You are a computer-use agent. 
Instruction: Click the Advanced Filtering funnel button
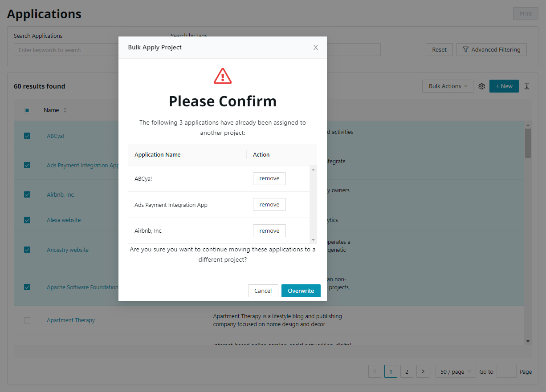click(491, 50)
